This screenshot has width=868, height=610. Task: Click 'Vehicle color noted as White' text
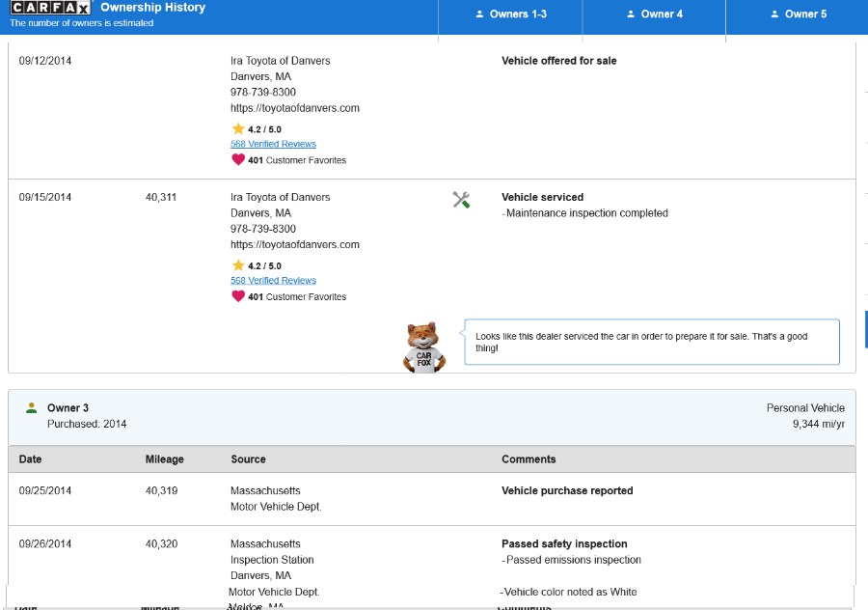[570, 593]
